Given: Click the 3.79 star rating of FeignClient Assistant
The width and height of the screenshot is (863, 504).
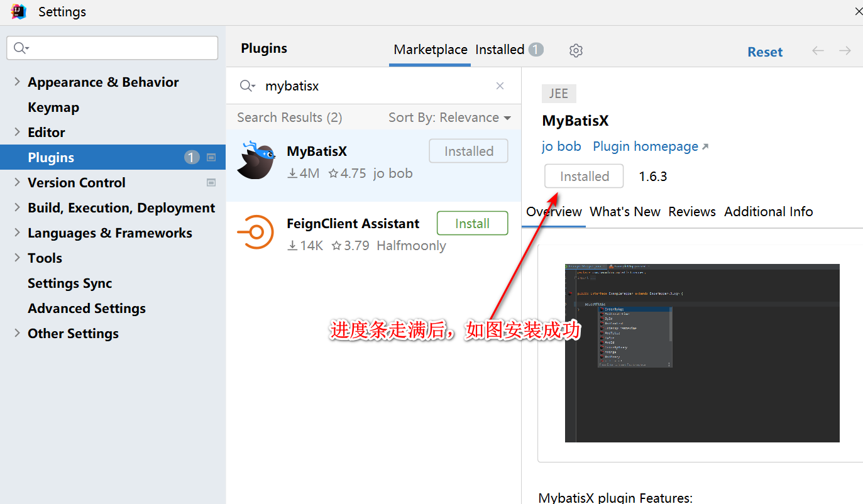Looking at the screenshot, I should point(350,246).
